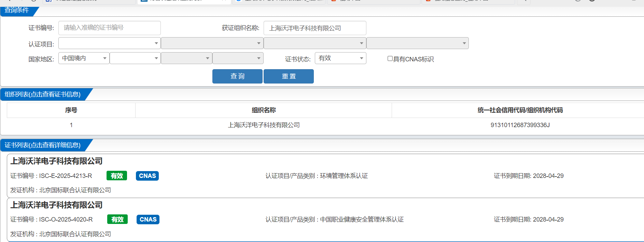This screenshot has height=242, width=644.
Task: Select row number 1 in organization list
Action: [71, 125]
